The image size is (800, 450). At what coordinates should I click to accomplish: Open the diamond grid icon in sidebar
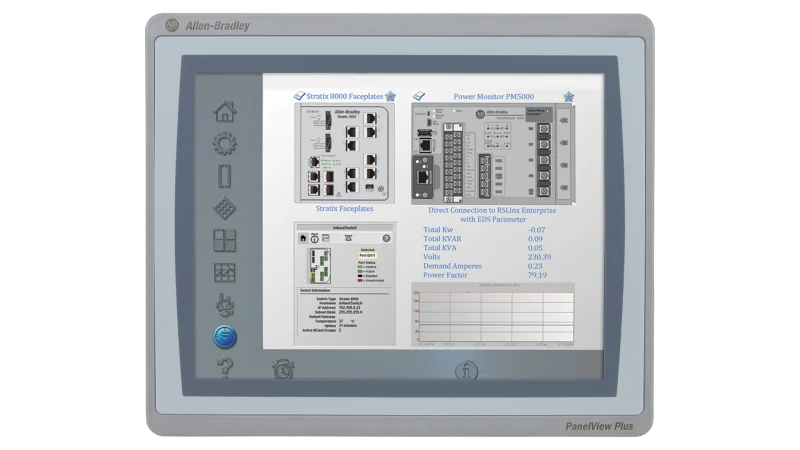pyautogui.click(x=225, y=209)
